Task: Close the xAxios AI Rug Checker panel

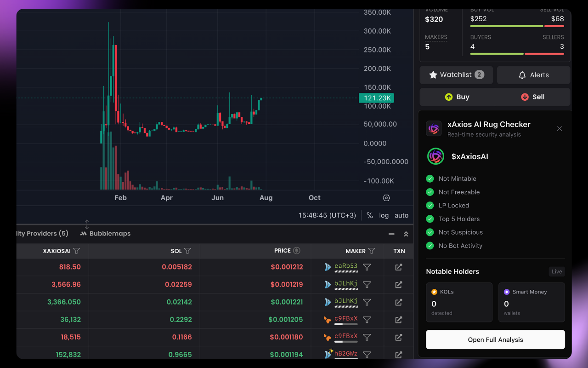Action: (x=560, y=129)
